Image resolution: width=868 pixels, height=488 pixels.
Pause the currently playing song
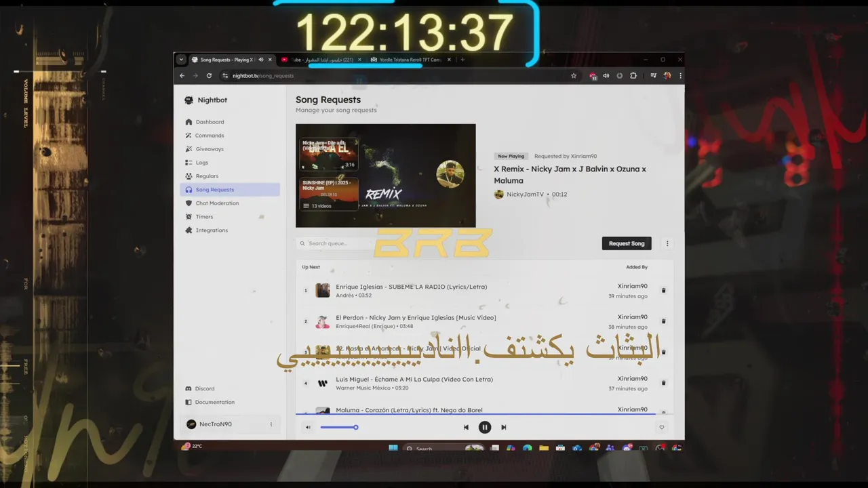(485, 427)
